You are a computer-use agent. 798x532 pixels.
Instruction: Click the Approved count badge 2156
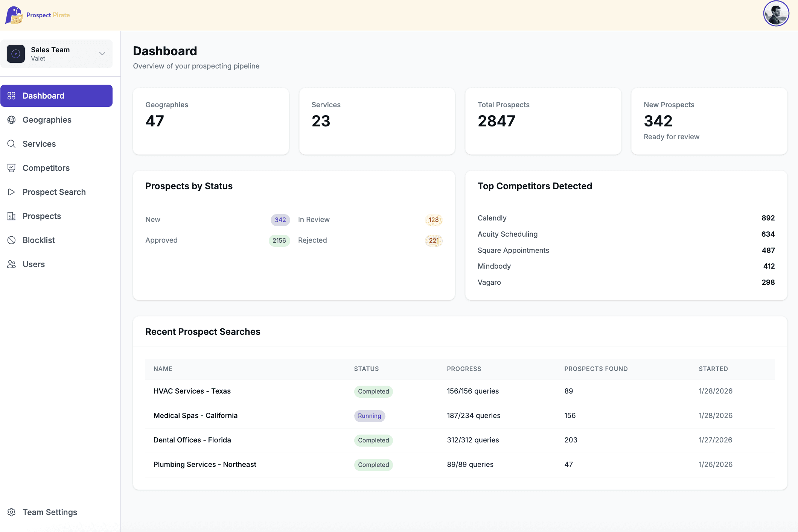pyautogui.click(x=279, y=240)
